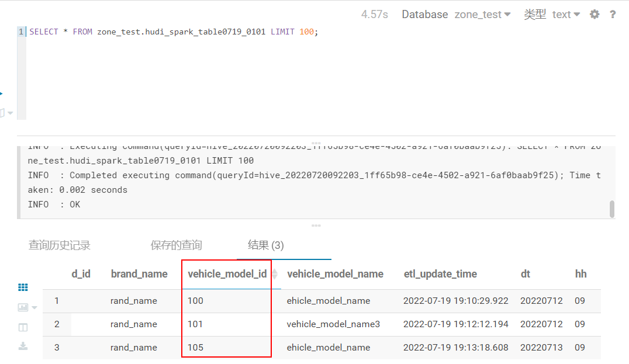Screen dimensions: 629x364
Task: Open the chart view icon
Action: 23,307
